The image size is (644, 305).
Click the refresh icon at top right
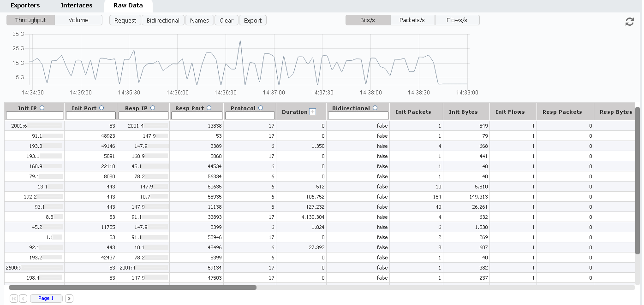pyautogui.click(x=629, y=22)
